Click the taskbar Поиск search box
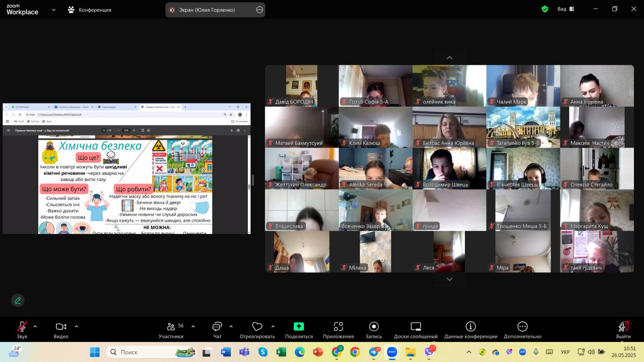644x362 pixels. coord(151,352)
